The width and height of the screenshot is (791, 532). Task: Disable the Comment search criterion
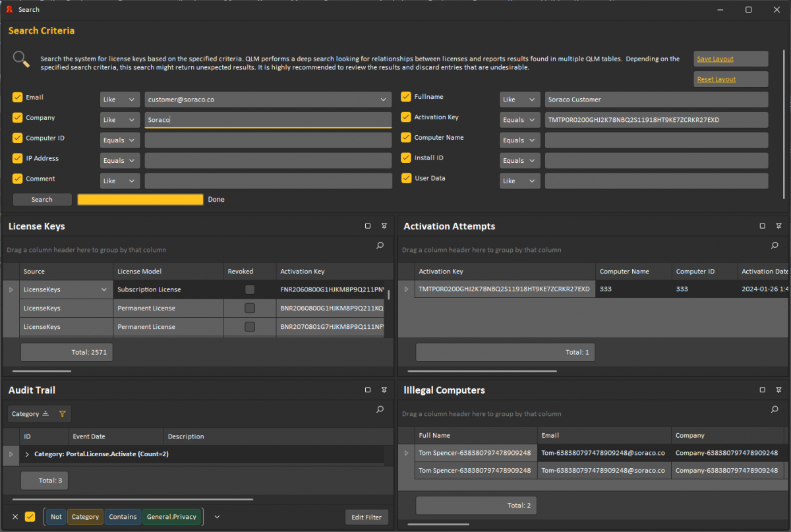point(16,179)
